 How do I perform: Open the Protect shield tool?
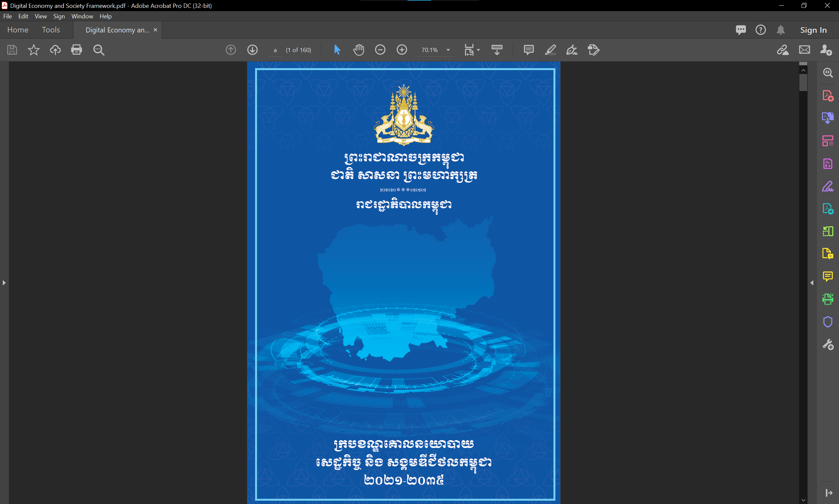point(828,322)
